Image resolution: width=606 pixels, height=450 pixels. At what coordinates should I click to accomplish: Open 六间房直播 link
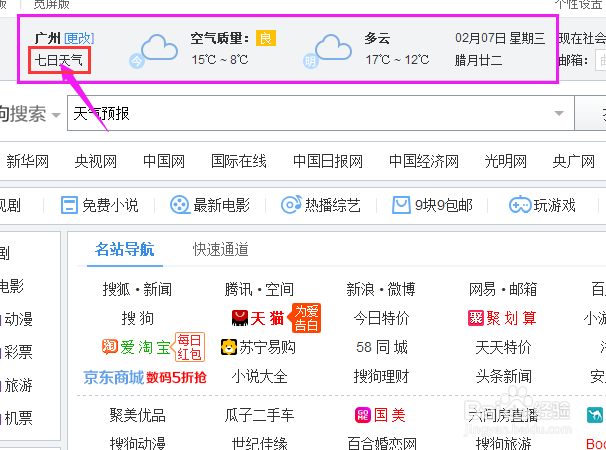pos(503,415)
